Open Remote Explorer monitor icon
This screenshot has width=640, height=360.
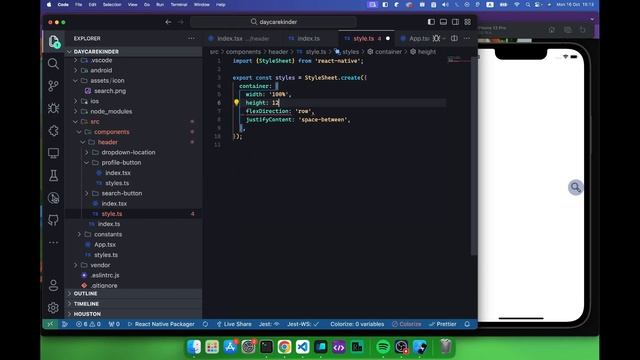pyautogui.click(x=53, y=153)
